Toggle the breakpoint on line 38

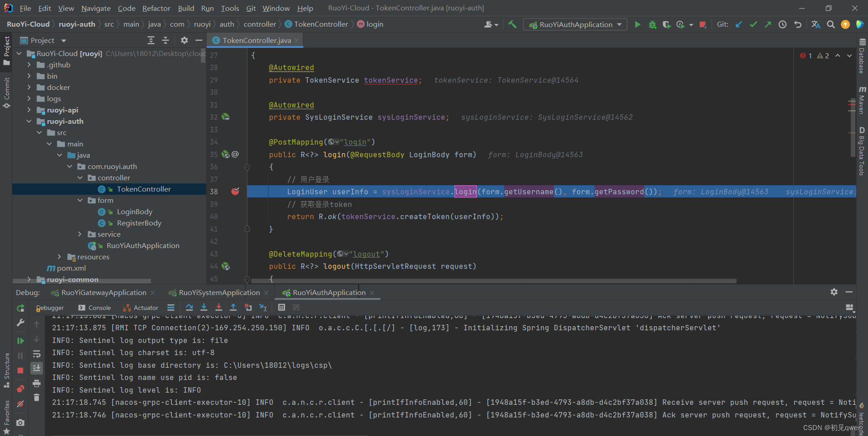pos(235,192)
